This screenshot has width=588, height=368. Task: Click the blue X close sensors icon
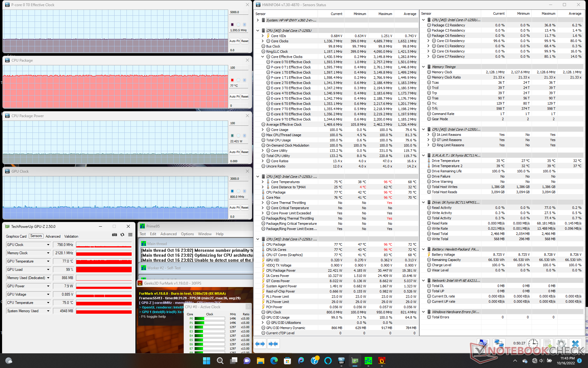pos(575,343)
